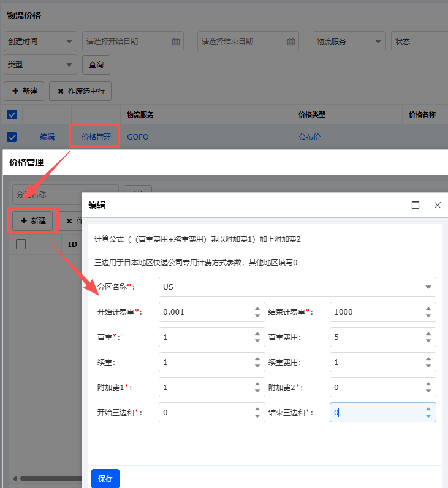Check the select-all box in 价格管理 table

[21, 244]
